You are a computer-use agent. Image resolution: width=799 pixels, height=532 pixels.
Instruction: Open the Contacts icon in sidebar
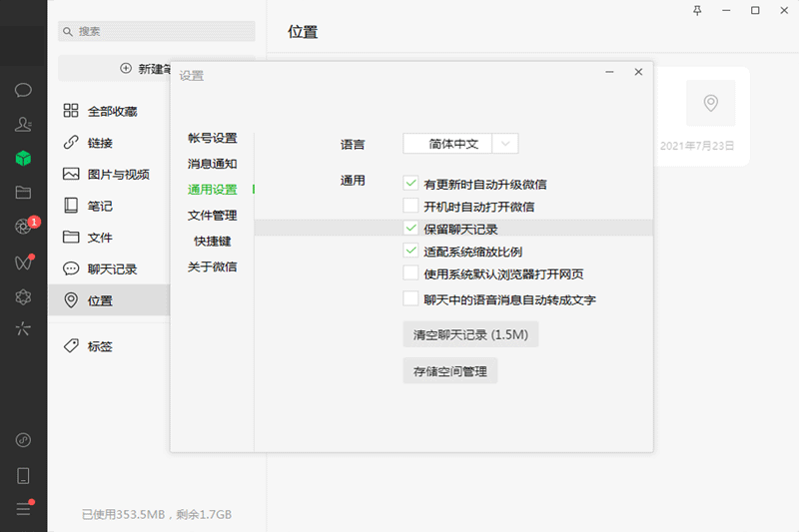point(23,124)
